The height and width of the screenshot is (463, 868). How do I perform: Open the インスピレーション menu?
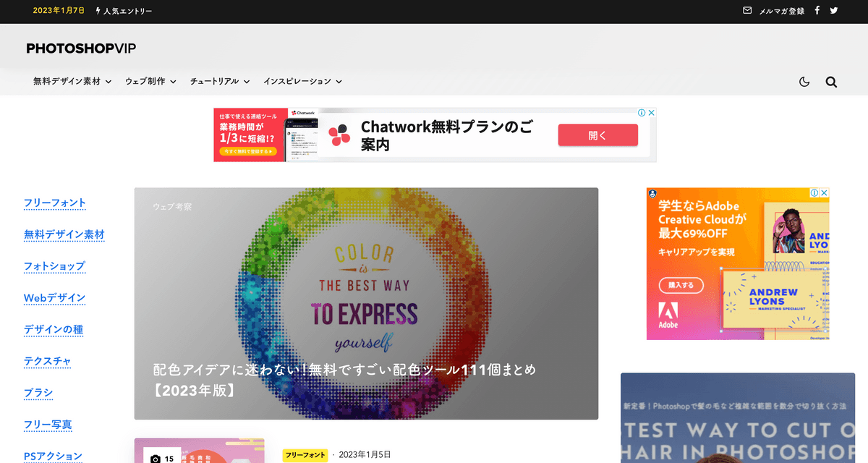point(302,82)
